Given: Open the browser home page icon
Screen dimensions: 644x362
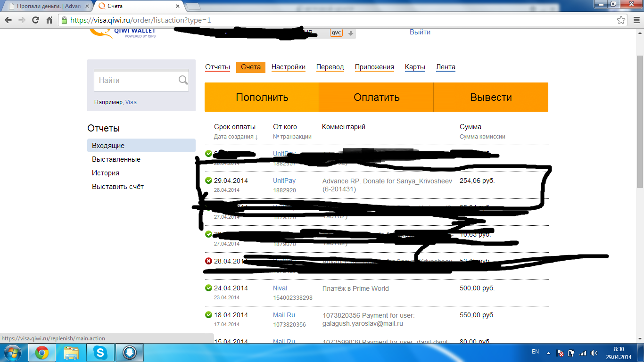Looking at the screenshot, I should tap(49, 20).
